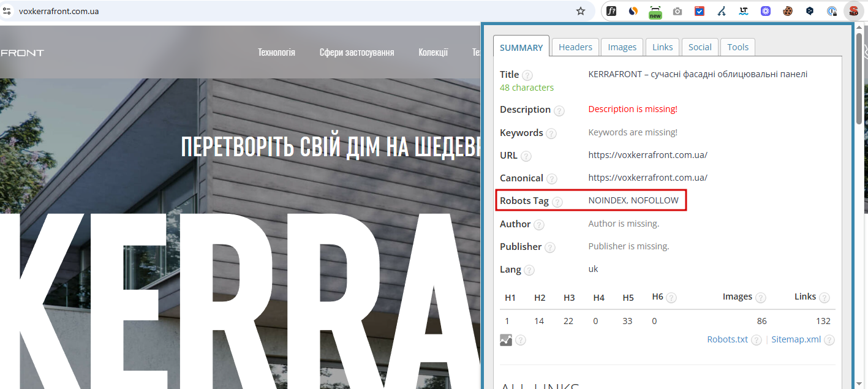Click the help icon next to Description
The image size is (868, 389).
click(559, 111)
